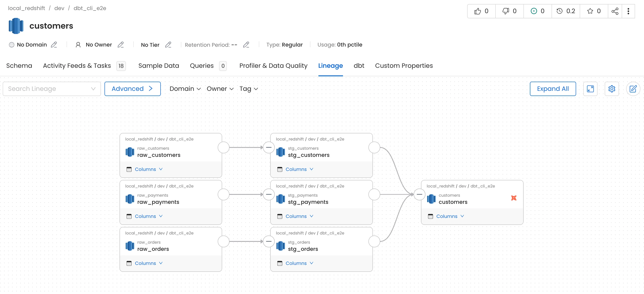Click the Search Lineage input field
The width and height of the screenshot is (644, 294).
click(48, 89)
